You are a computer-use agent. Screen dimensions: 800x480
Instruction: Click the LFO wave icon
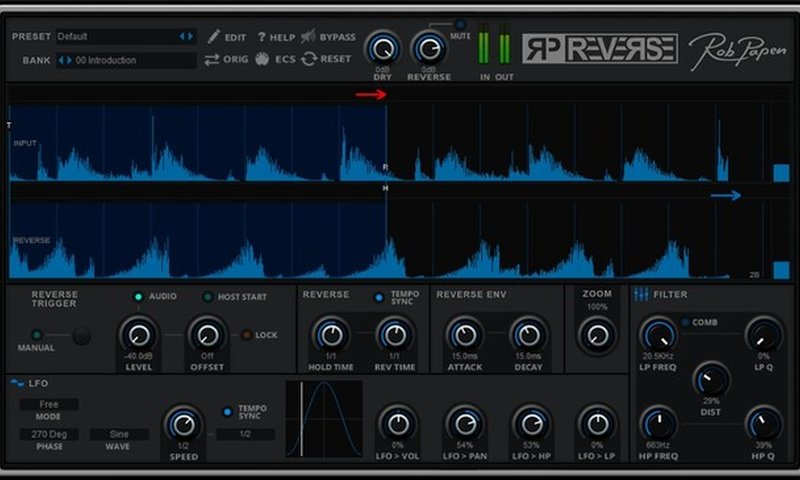coord(17,383)
